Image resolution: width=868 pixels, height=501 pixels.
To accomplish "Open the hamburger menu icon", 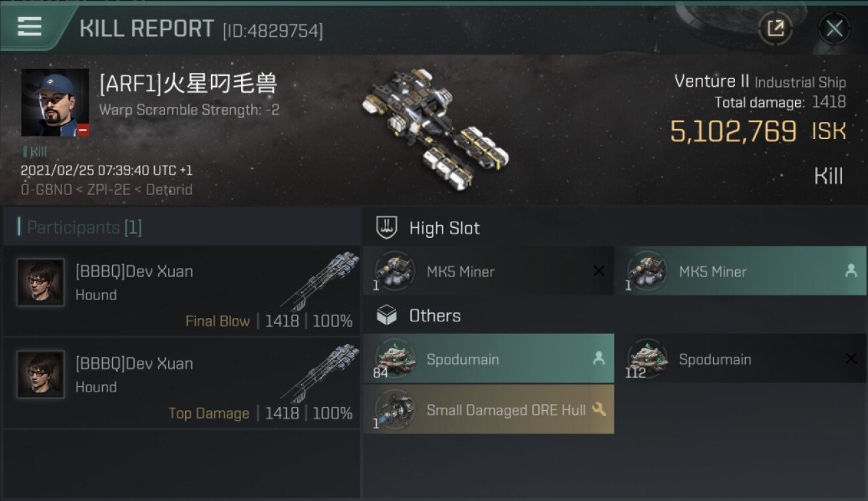I will [x=29, y=27].
